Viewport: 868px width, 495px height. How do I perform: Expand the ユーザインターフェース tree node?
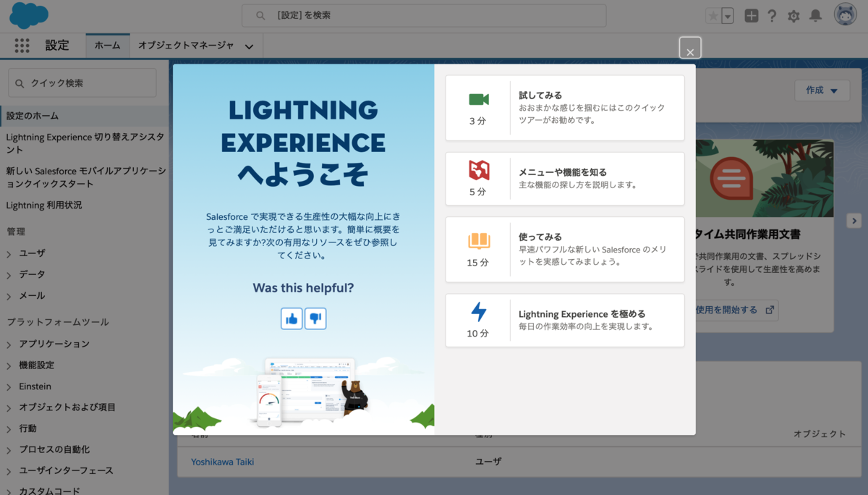point(9,471)
